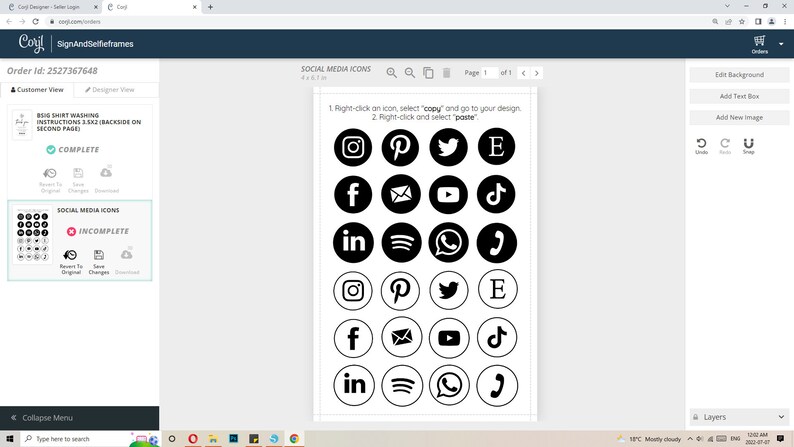Click the Add New Image button
This screenshot has height=447, width=794.
(x=739, y=117)
